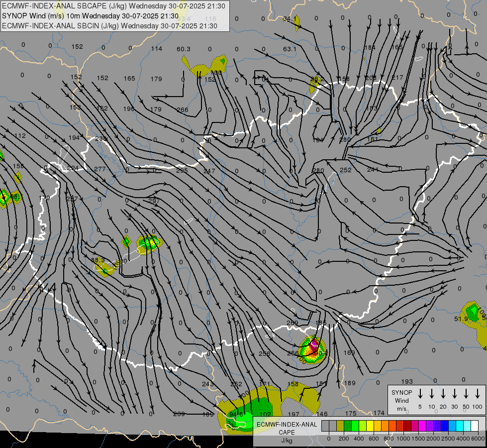Pick the deep blue CAPE legend swatch
Image resolution: width=487 pixels, height=448 pixels.
(x=445, y=426)
